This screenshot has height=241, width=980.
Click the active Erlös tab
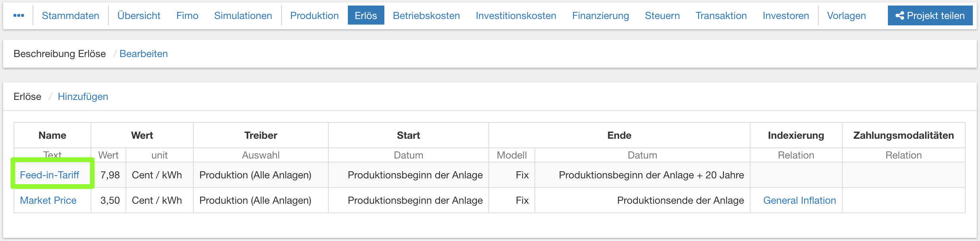365,15
